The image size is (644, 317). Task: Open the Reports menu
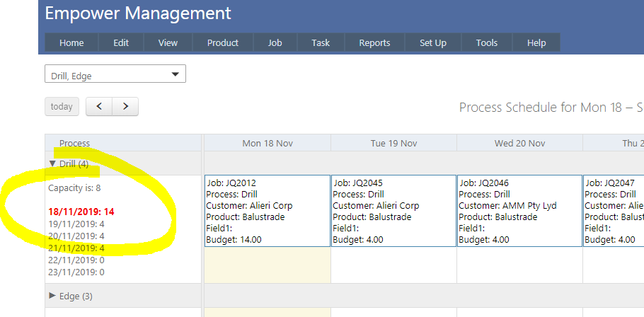click(x=374, y=42)
